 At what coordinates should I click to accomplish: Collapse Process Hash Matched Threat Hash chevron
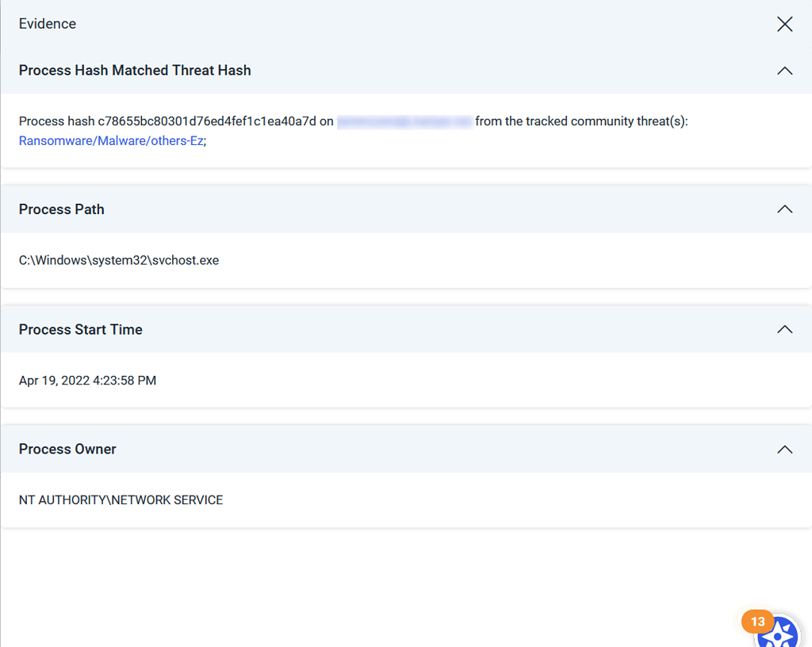(784, 71)
